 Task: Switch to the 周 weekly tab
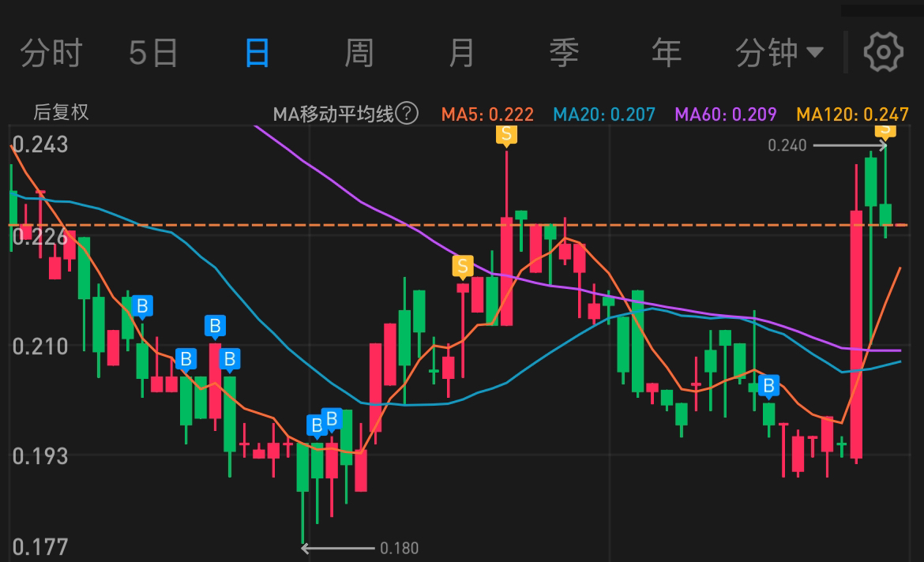pyautogui.click(x=359, y=53)
